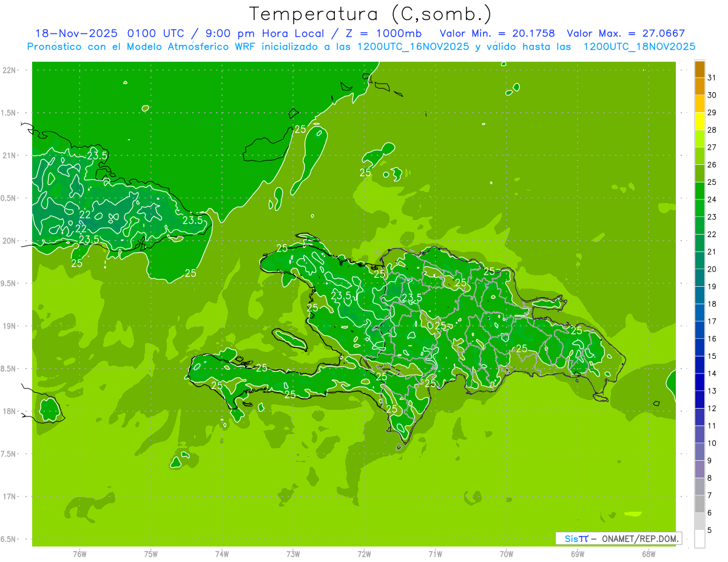
Task: Click the "19N" latitude axis label
Action: tap(10, 326)
